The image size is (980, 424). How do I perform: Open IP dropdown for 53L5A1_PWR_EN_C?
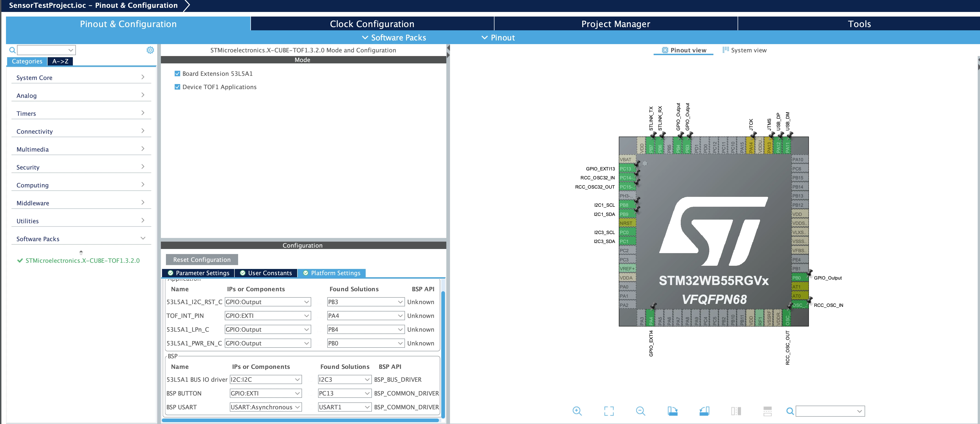point(268,343)
